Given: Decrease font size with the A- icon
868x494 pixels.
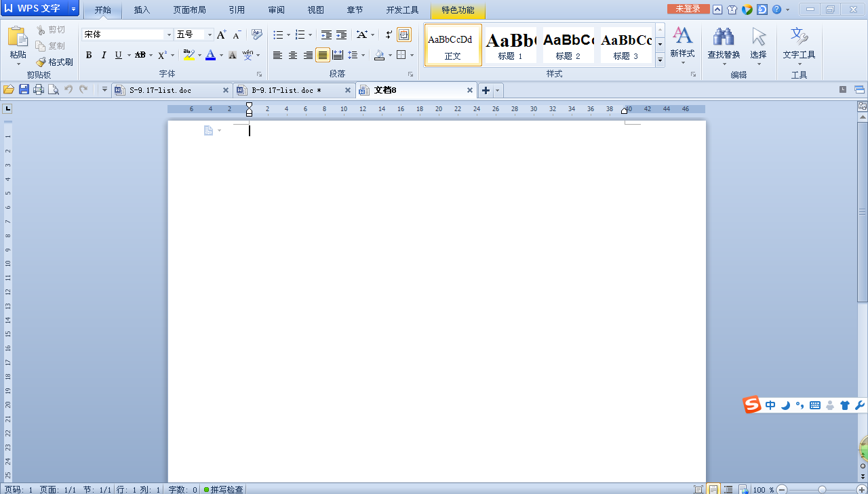Looking at the screenshot, I should [237, 35].
